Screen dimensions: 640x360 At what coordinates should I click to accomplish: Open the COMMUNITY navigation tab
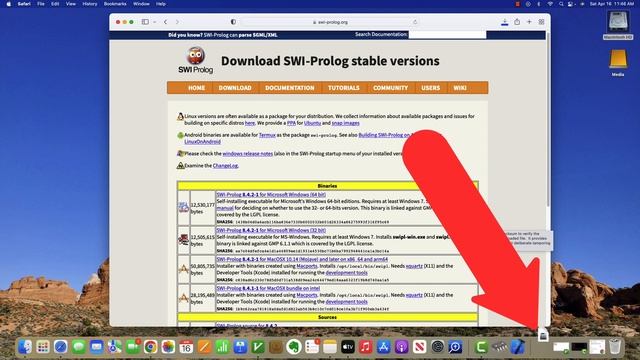[x=390, y=88]
